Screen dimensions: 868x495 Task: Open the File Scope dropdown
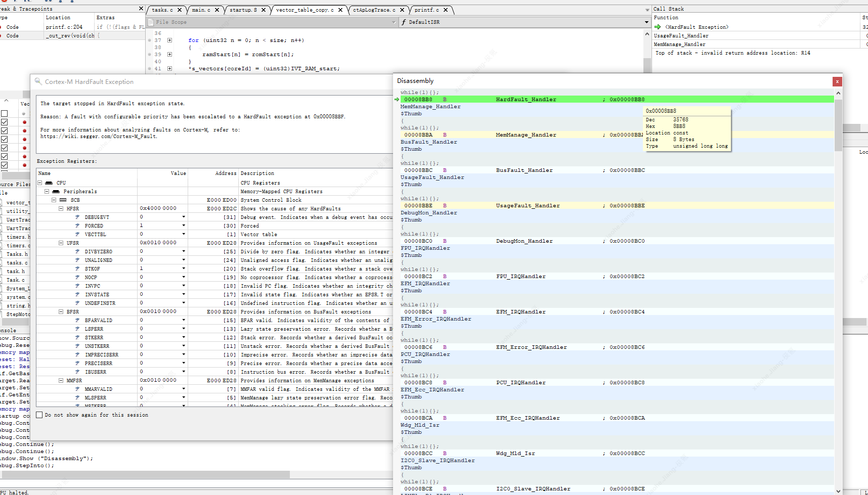pyautogui.click(x=394, y=22)
